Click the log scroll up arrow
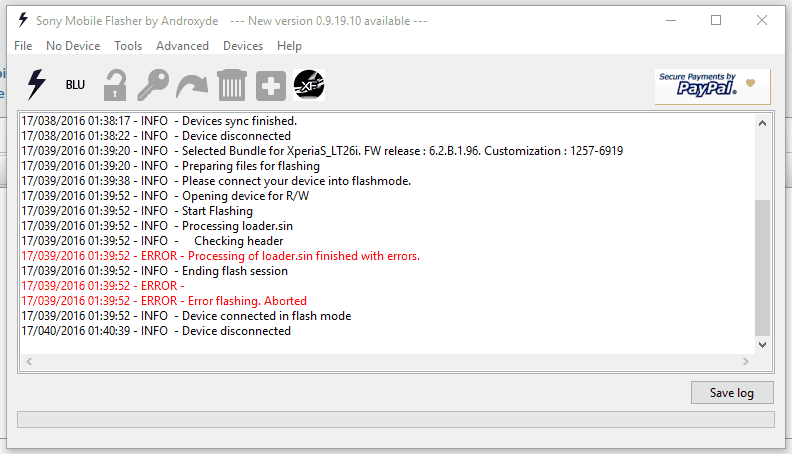This screenshot has height=454, width=792. point(763,123)
